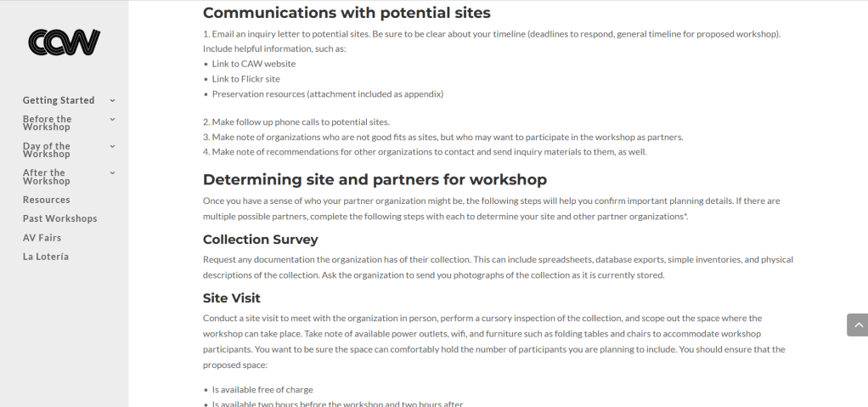Click the Collection Survey heading
The width and height of the screenshot is (868, 407).
[x=260, y=240]
